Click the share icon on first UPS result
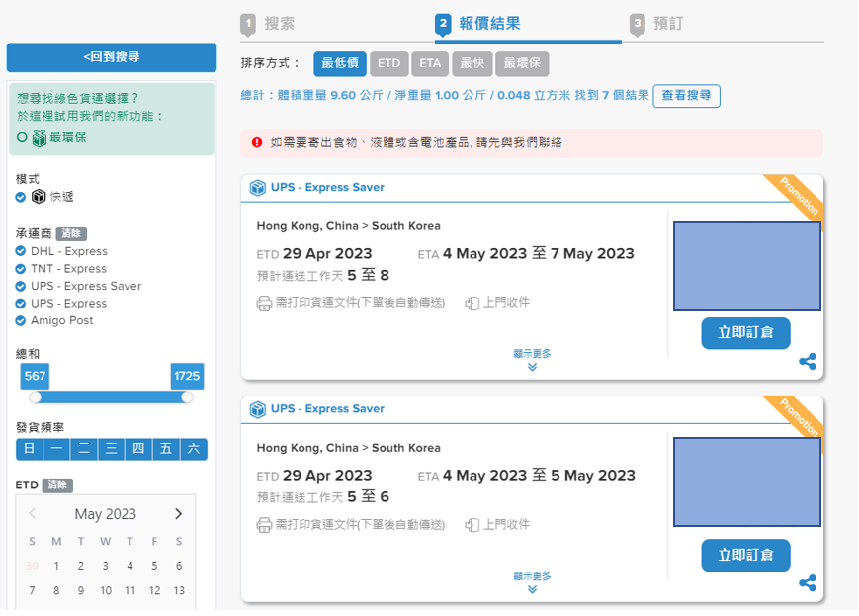The width and height of the screenshot is (859, 616). click(808, 361)
